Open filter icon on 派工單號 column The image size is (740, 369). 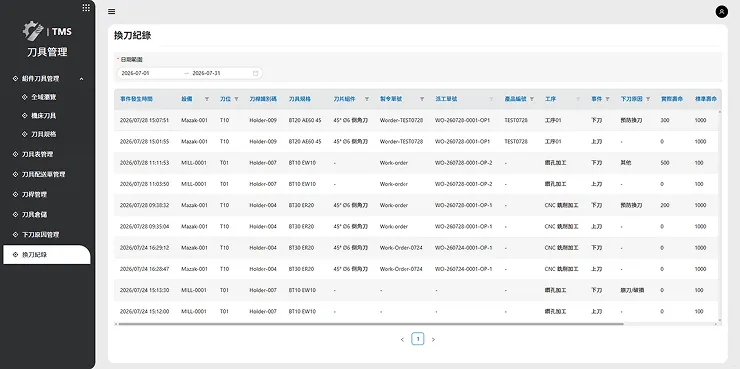(x=491, y=99)
